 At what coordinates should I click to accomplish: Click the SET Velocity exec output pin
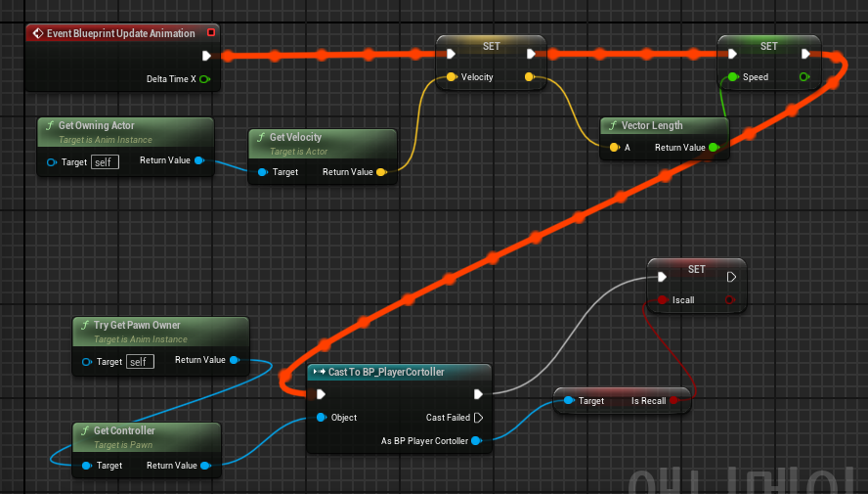tap(531, 54)
